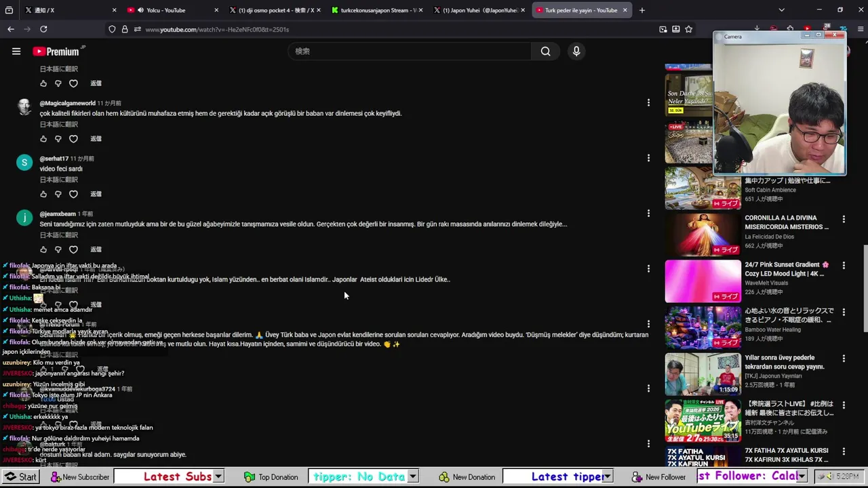This screenshot has width=868, height=488.
Task: Click @jeamxbeam's green j avatar
Action: click(24, 218)
